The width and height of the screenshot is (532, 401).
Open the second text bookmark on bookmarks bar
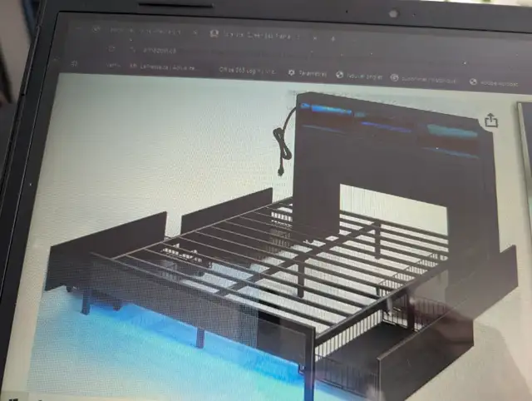pyautogui.click(x=163, y=67)
